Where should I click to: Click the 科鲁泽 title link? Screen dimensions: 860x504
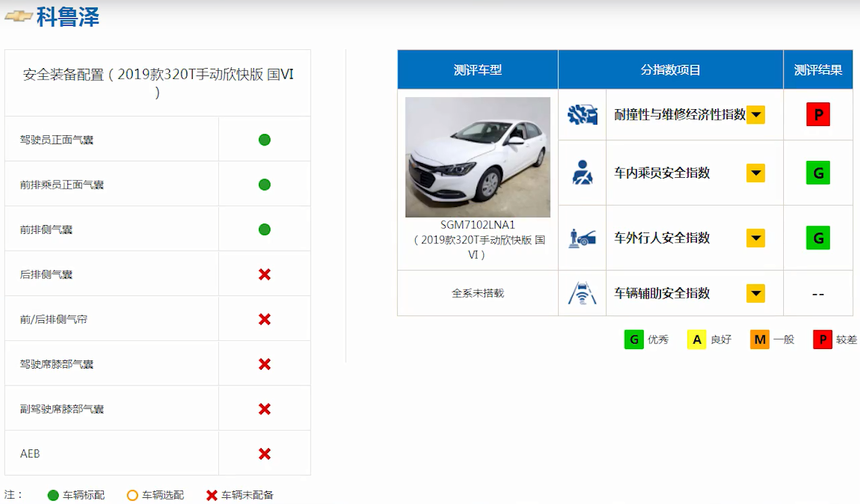[68, 17]
